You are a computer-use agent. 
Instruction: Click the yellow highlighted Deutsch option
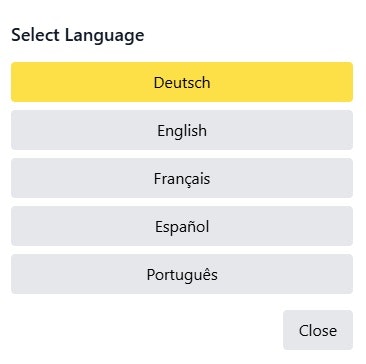182,82
